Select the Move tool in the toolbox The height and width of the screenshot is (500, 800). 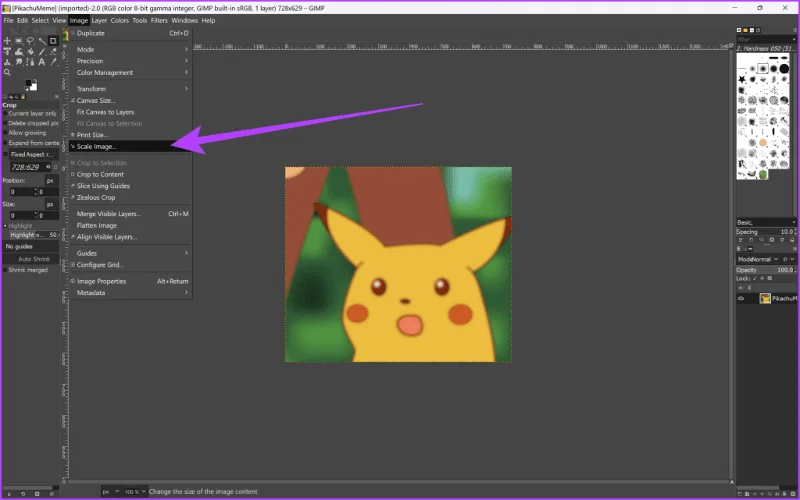tap(7, 40)
